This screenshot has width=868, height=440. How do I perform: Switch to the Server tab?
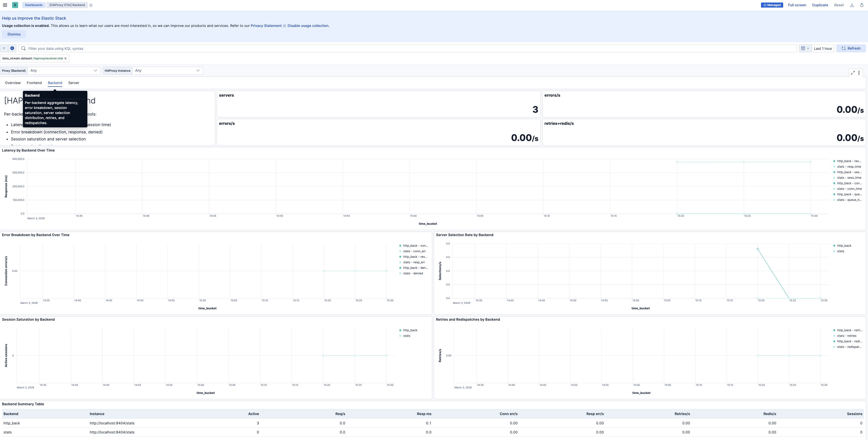74,83
